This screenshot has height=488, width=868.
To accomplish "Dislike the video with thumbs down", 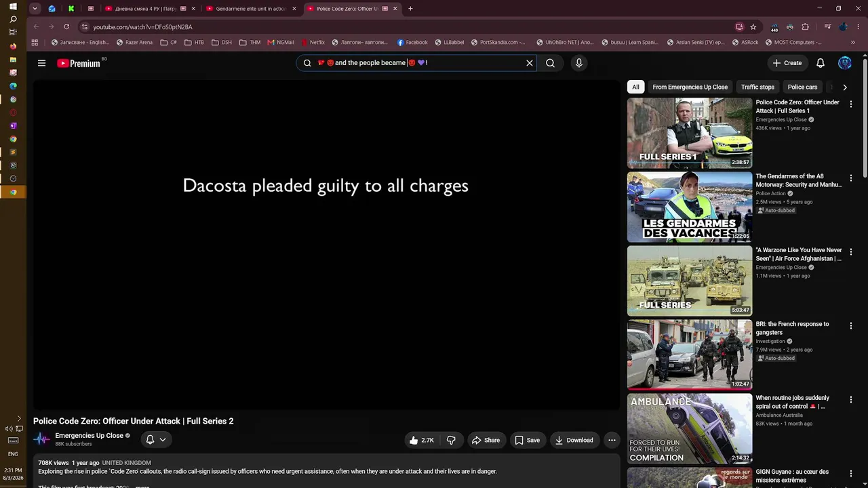I will pyautogui.click(x=451, y=440).
